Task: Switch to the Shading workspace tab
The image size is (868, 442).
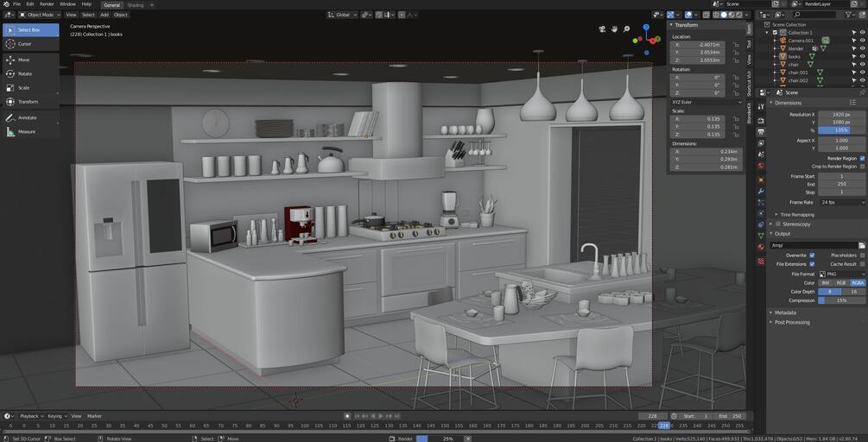Action: pos(135,4)
